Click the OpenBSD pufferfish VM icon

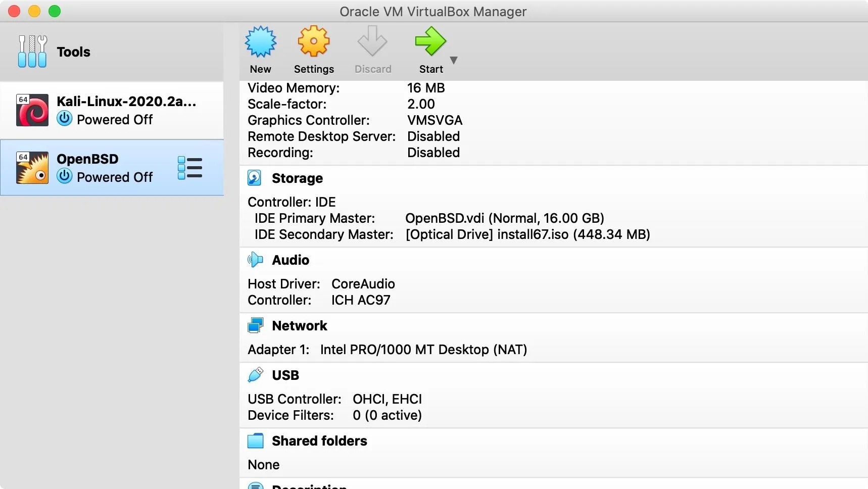coord(32,168)
